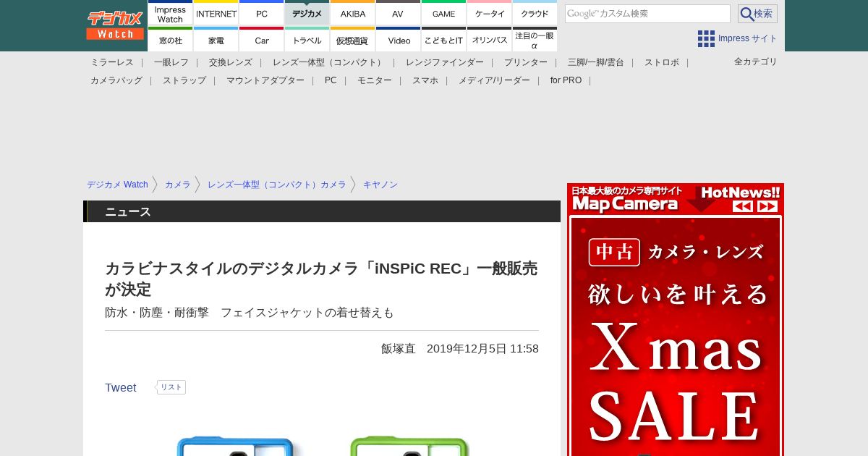This screenshot has height=456, width=868.
Task: Open the AKIBA tab
Action: coord(353,12)
